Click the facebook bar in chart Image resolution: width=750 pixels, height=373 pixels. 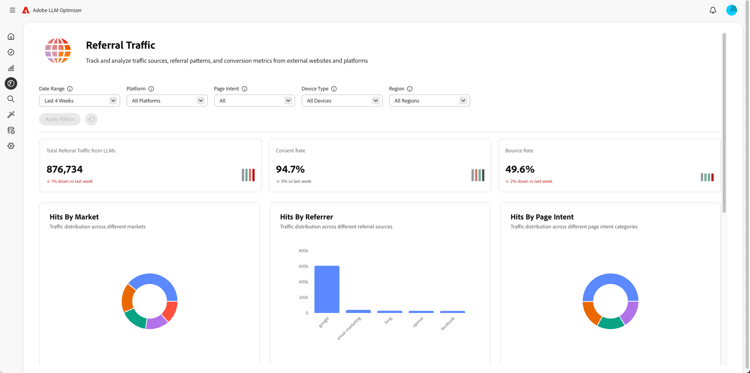click(452, 312)
